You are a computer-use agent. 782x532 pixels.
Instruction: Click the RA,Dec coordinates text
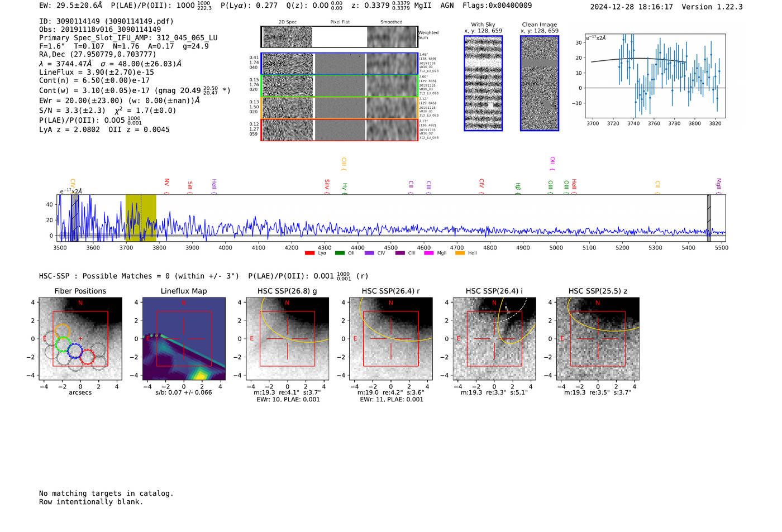(98, 55)
